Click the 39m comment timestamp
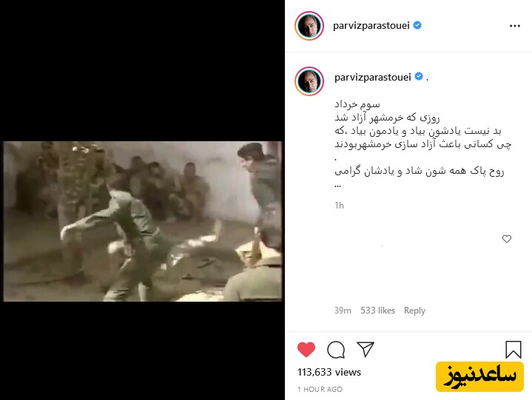Screen dimensions: 532x400 point(343,311)
